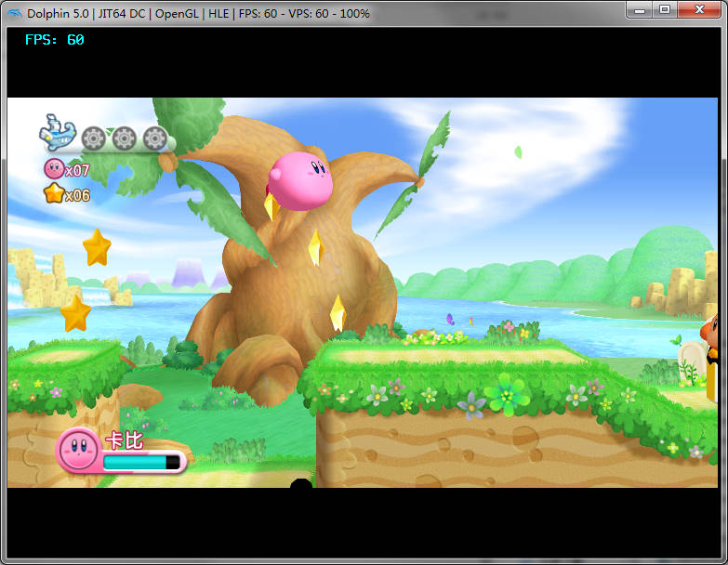The height and width of the screenshot is (565, 728).
Task: Click the Kirby lives icon beside x07
Action: [54, 169]
